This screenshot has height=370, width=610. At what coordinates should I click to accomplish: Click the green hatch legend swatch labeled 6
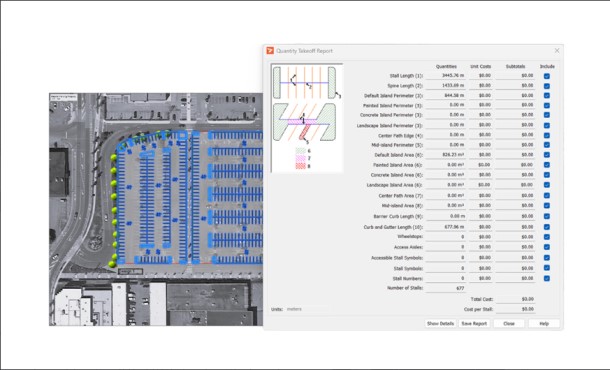pos(300,151)
